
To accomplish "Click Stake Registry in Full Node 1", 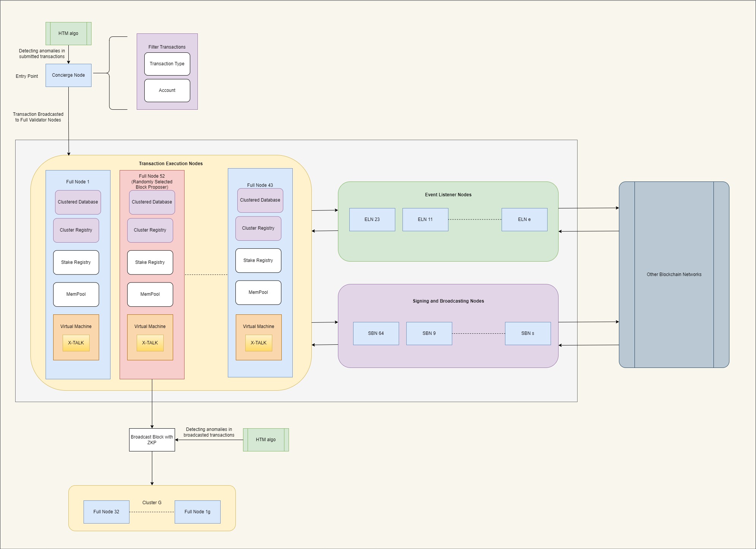I will (x=76, y=262).
